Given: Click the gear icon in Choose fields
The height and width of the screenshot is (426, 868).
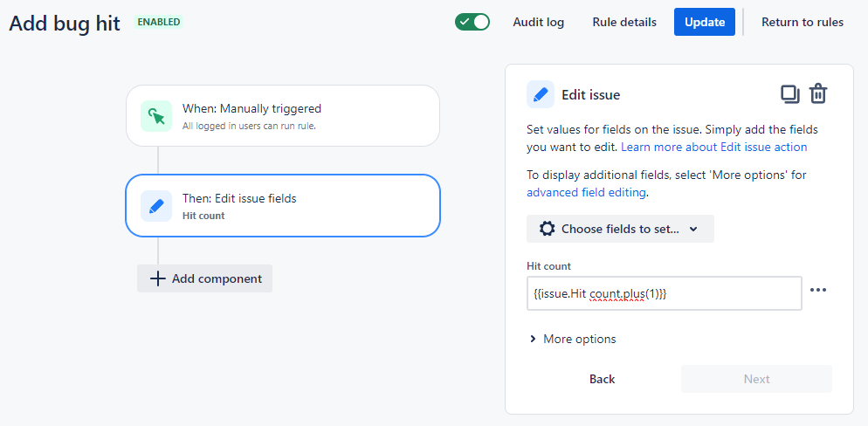Looking at the screenshot, I should pos(547,229).
